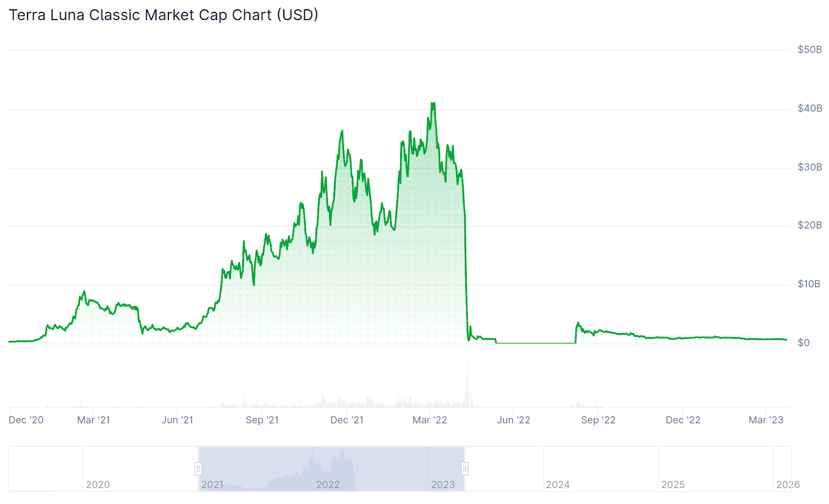
Task: Click the $40B y-axis label
Action: pyautogui.click(x=809, y=108)
